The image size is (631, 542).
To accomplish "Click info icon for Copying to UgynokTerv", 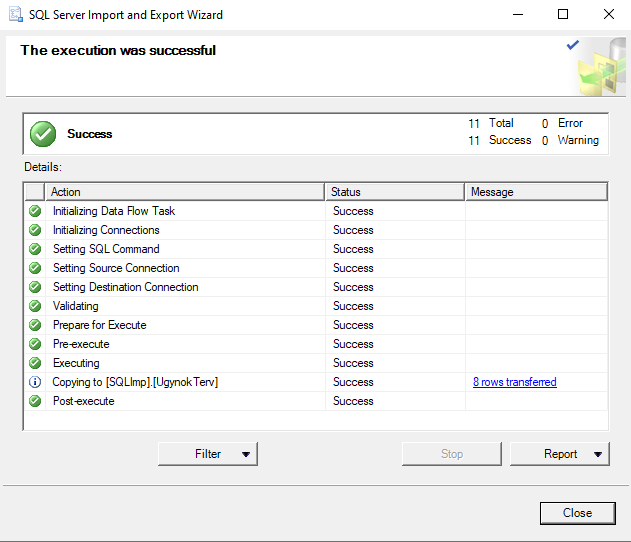I will pyautogui.click(x=35, y=382).
